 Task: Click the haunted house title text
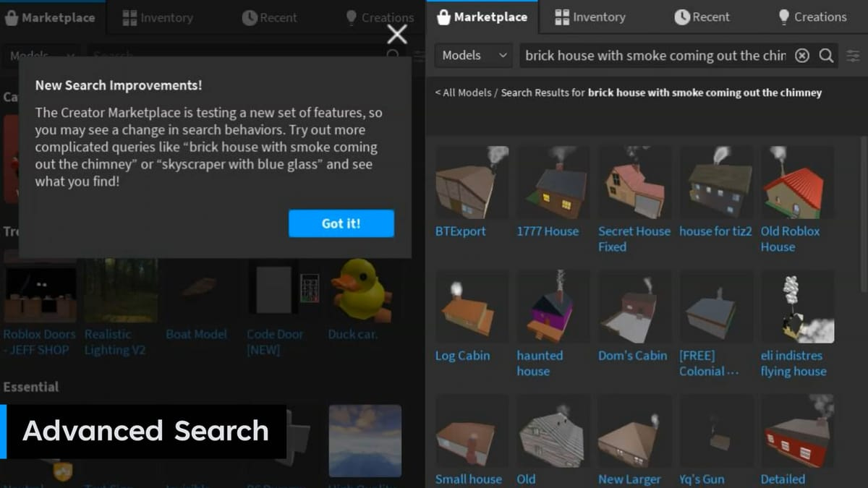point(540,363)
